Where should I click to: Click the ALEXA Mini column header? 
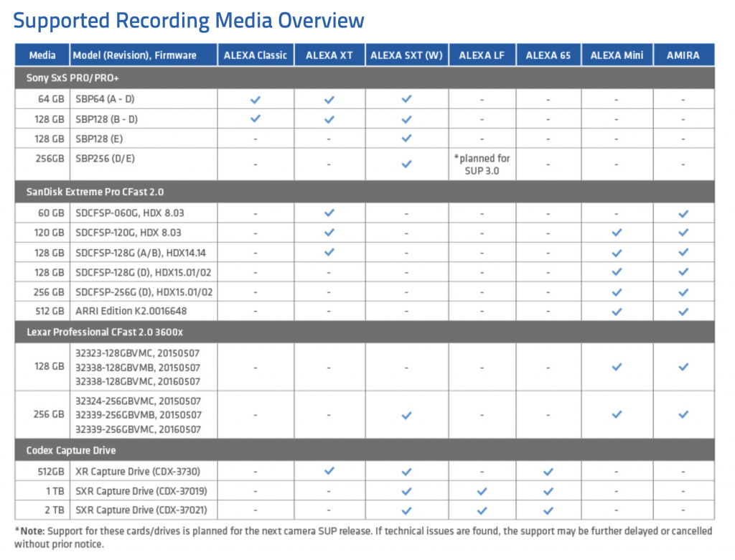[x=617, y=55]
